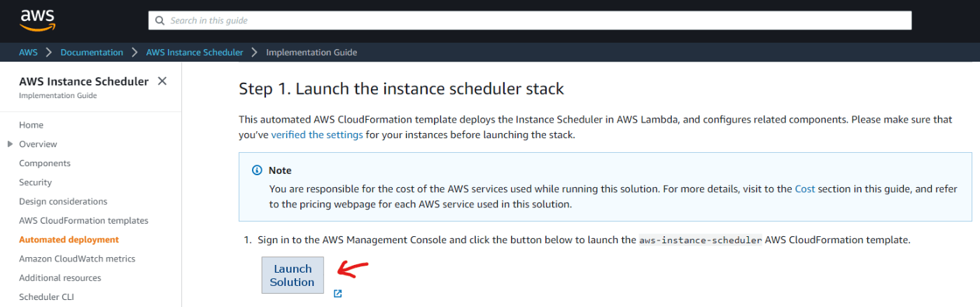Open the Components sidebar item
The width and height of the screenshot is (980, 307).
45,163
